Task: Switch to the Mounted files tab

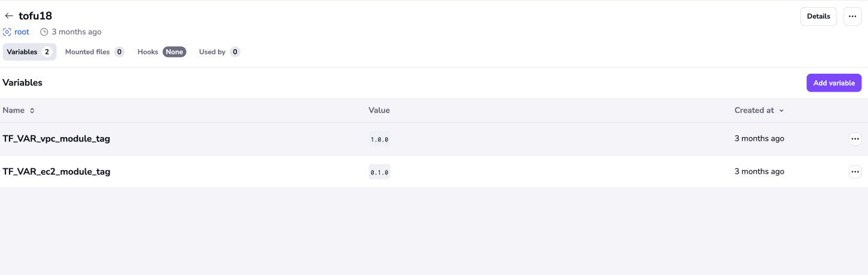Action: [95, 52]
